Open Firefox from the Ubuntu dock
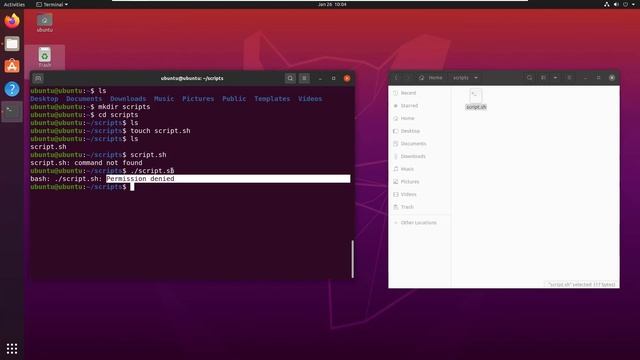This screenshot has width=640, height=360. [12, 20]
